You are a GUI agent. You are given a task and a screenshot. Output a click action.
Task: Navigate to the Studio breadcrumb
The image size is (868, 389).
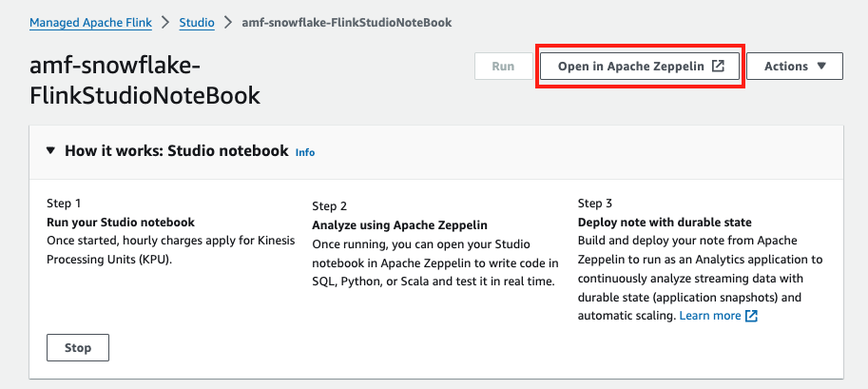pos(197,22)
